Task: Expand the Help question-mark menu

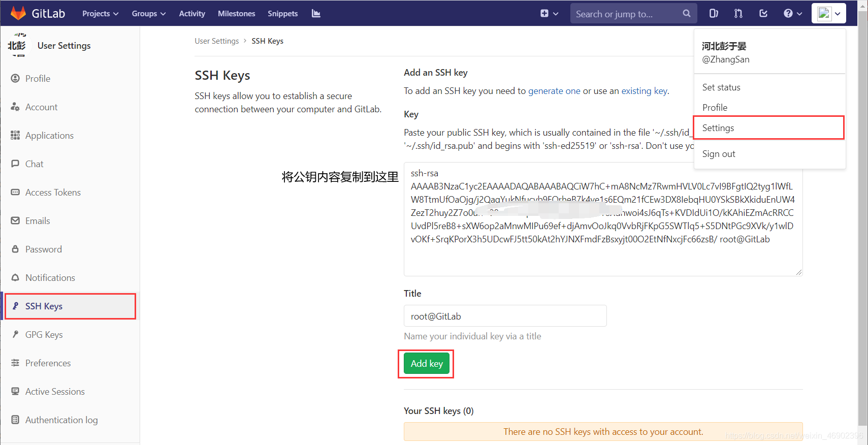Action: pos(793,14)
